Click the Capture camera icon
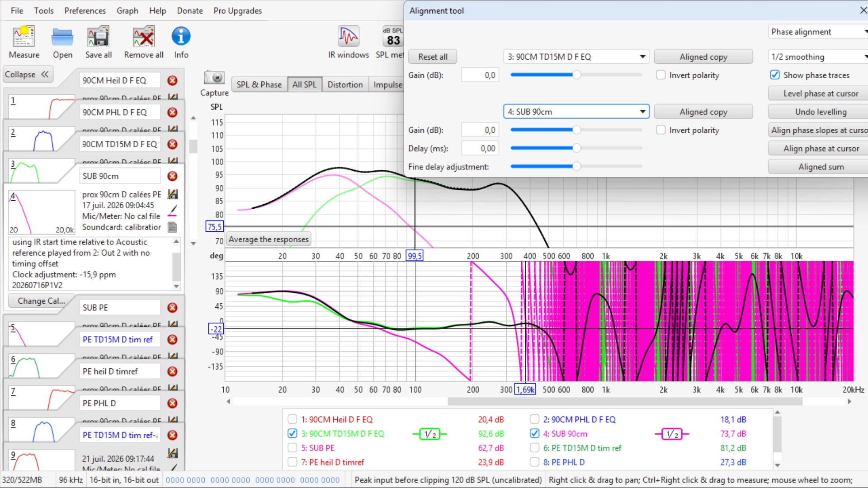Image resolution: width=868 pixels, height=488 pixels. (214, 78)
